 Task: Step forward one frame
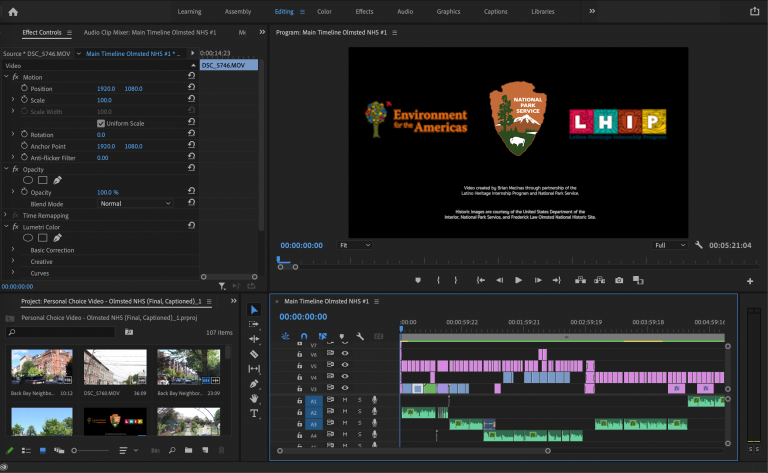[538, 280]
